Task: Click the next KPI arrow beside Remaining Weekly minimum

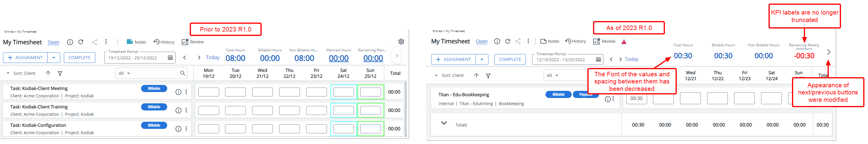Action: tap(829, 52)
